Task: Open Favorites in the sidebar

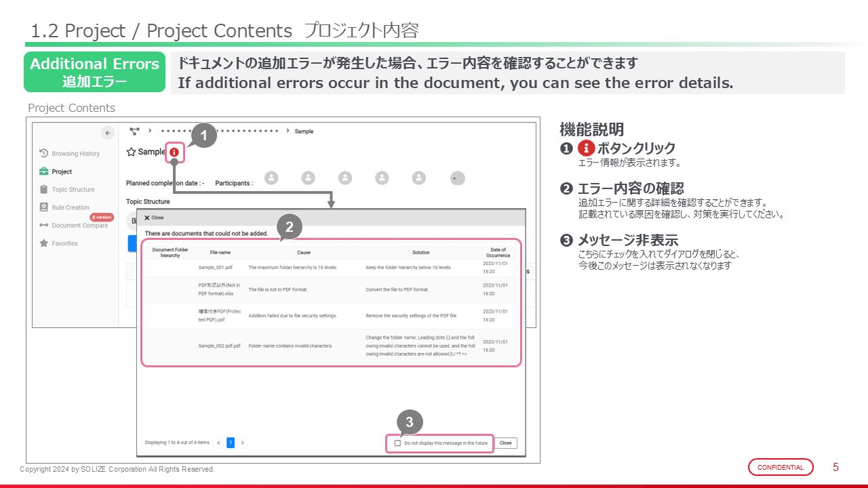Action: [64, 243]
